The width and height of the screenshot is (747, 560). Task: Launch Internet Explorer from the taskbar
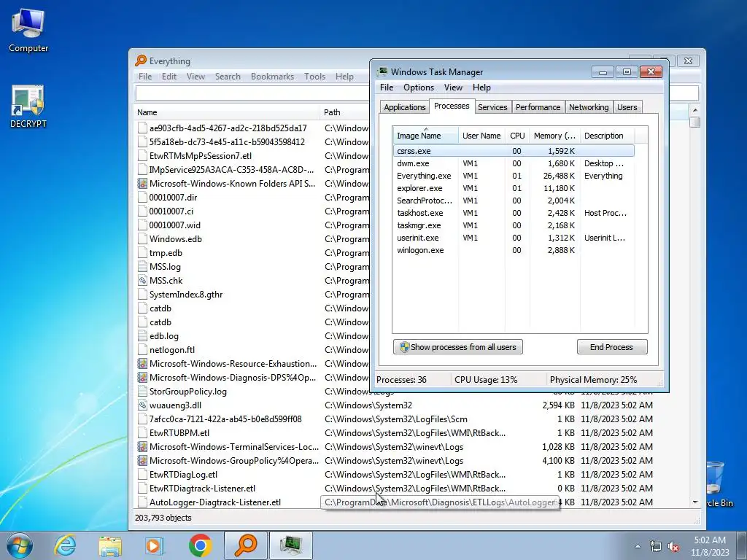click(65, 545)
